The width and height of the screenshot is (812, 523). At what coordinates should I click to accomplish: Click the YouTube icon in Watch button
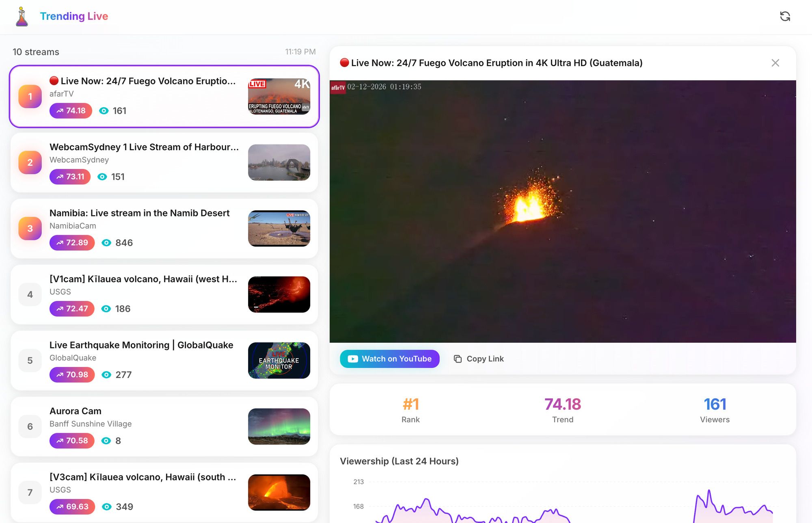coord(353,359)
